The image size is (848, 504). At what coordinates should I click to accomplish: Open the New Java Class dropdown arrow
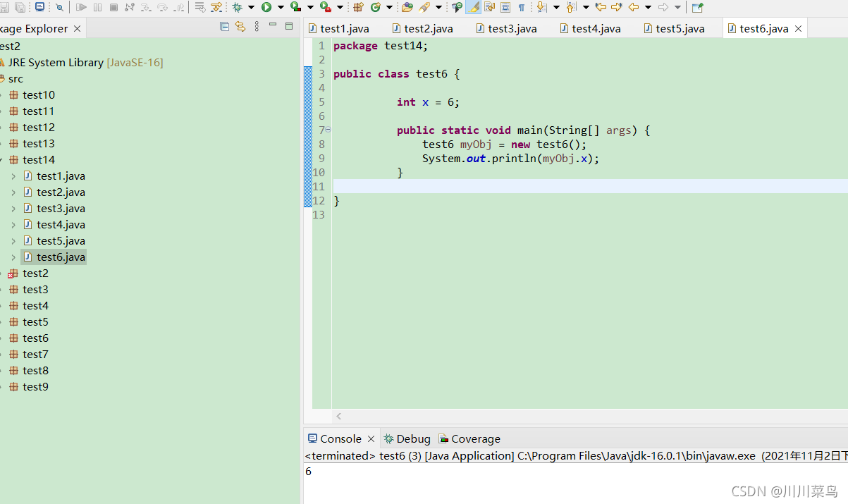click(x=389, y=7)
